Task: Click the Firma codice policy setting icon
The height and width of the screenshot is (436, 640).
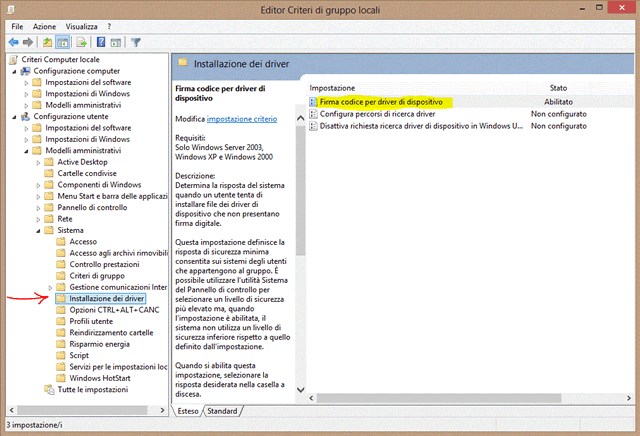Action: click(x=313, y=102)
